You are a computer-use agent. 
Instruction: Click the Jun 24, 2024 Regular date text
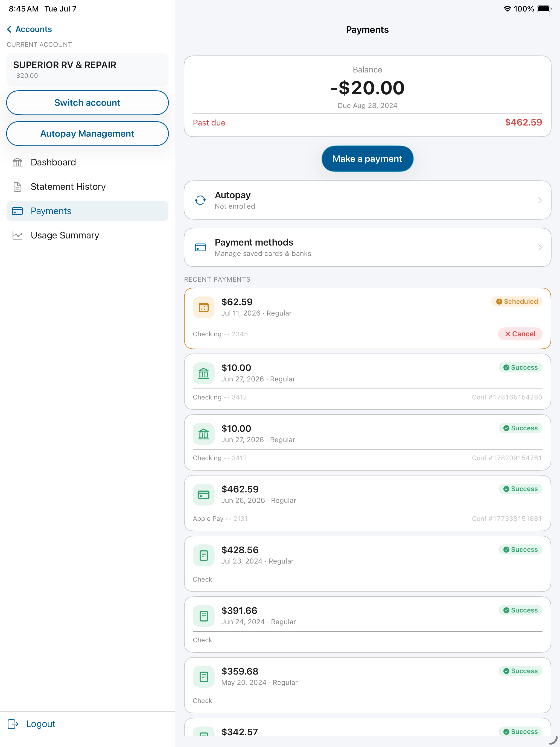(x=259, y=622)
